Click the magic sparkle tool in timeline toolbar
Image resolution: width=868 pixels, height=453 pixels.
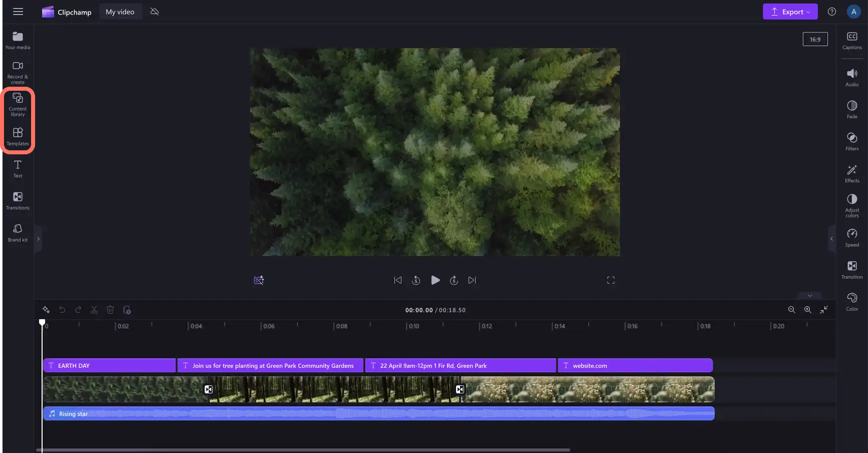click(46, 310)
